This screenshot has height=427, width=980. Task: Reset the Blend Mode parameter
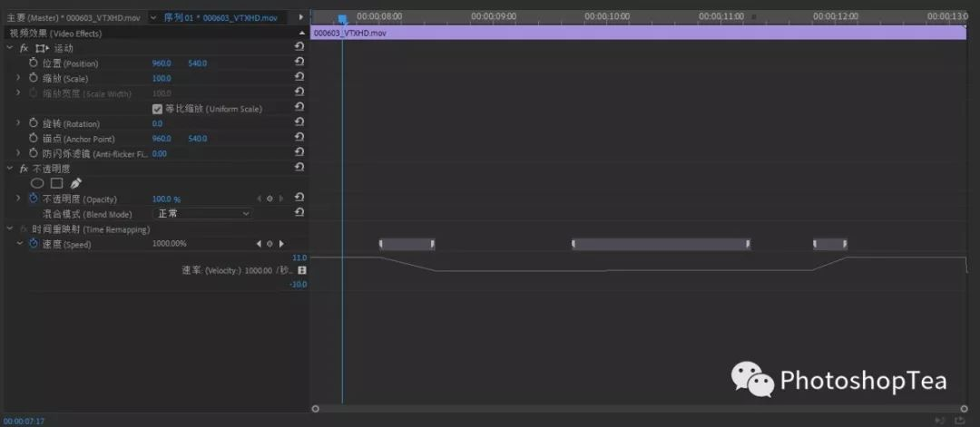click(x=299, y=212)
